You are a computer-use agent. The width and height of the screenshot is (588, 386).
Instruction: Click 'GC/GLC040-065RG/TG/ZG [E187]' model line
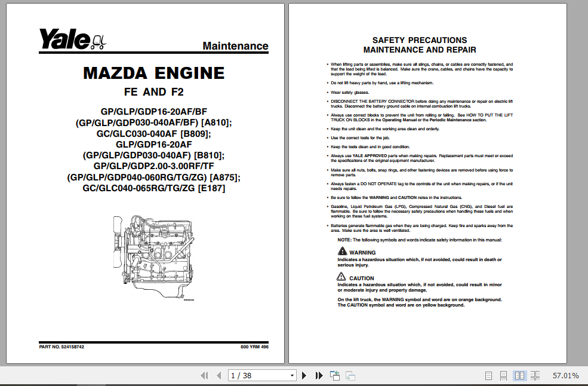click(x=154, y=188)
